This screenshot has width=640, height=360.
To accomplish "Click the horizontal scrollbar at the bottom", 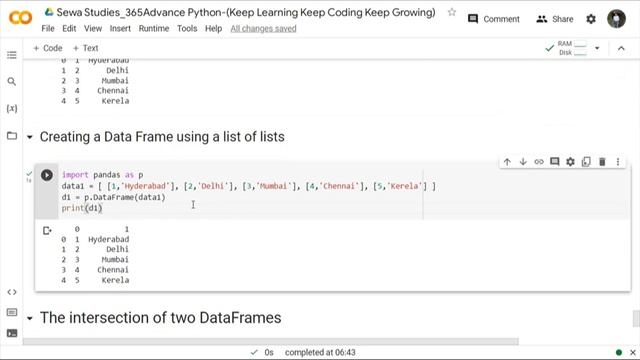I will [x=271, y=341].
